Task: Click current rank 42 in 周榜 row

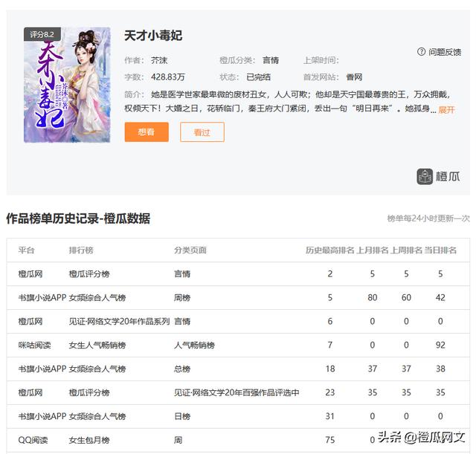Action: tap(440, 297)
